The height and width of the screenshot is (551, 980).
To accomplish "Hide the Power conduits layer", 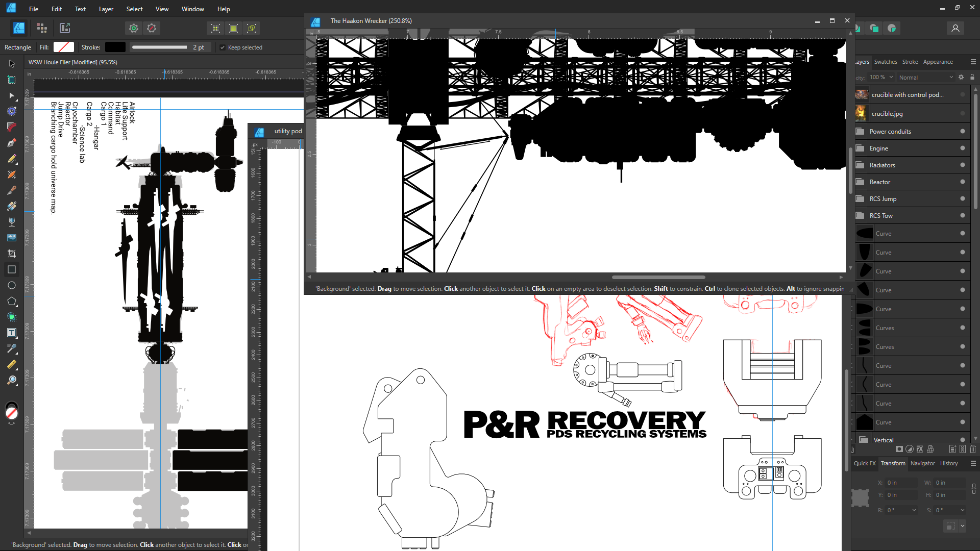I will pos(962,132).
